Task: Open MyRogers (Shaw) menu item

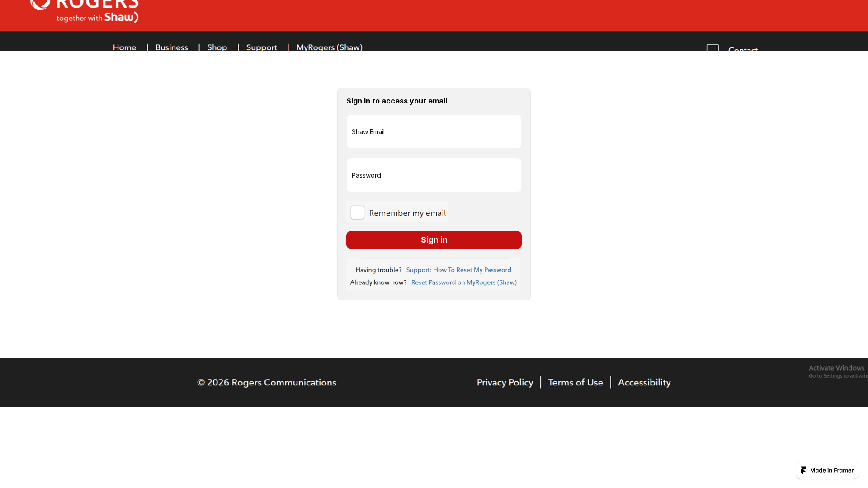Action: point(330,47)
